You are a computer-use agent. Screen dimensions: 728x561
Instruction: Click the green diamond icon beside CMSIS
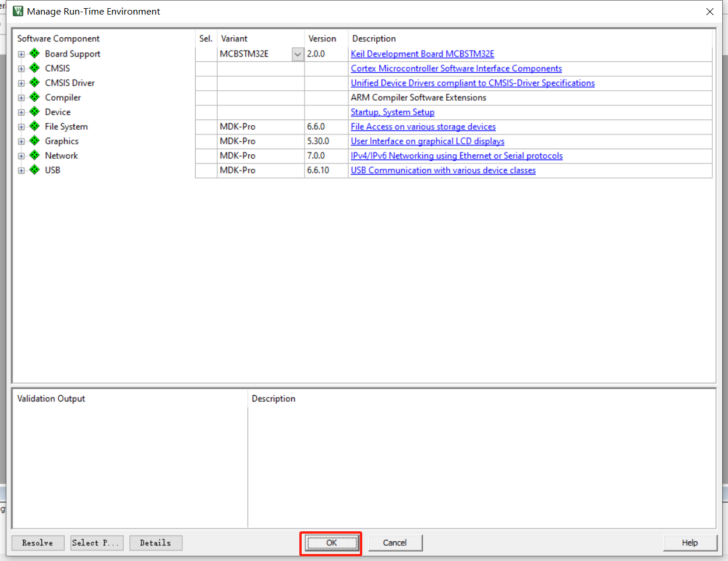(x=34, y=68)
